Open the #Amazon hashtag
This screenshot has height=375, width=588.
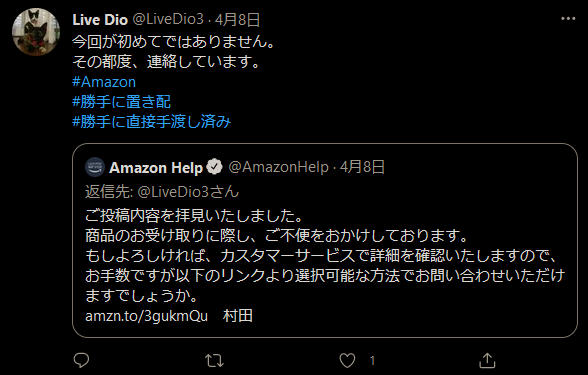(x=104, y=82)
